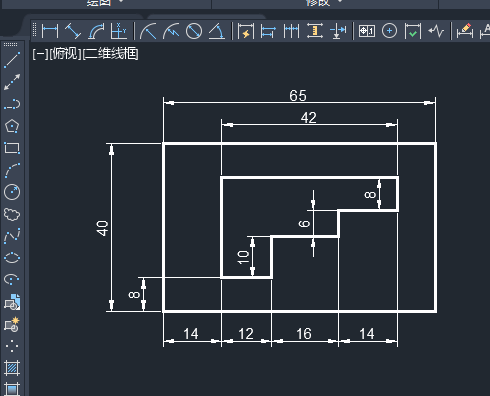The image size is (490, 396).
Task: Select the Baseline dimension tool
Action: [x=268, y=31]
